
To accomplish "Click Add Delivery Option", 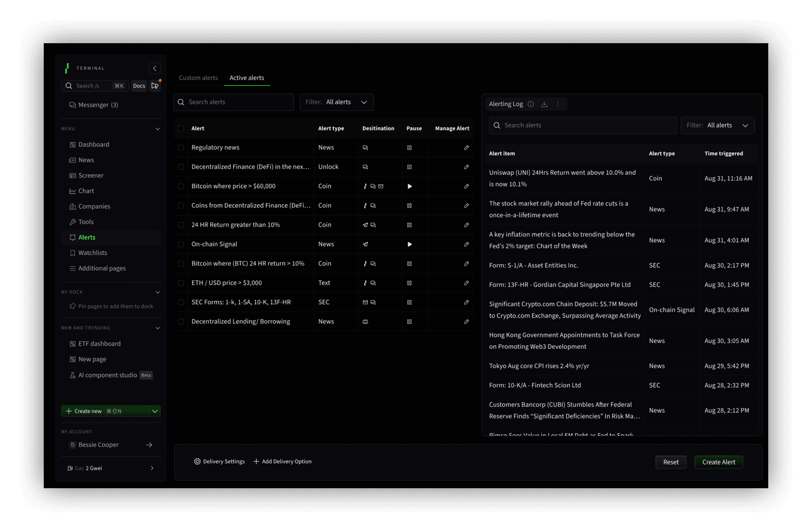I will pos(282,462).
